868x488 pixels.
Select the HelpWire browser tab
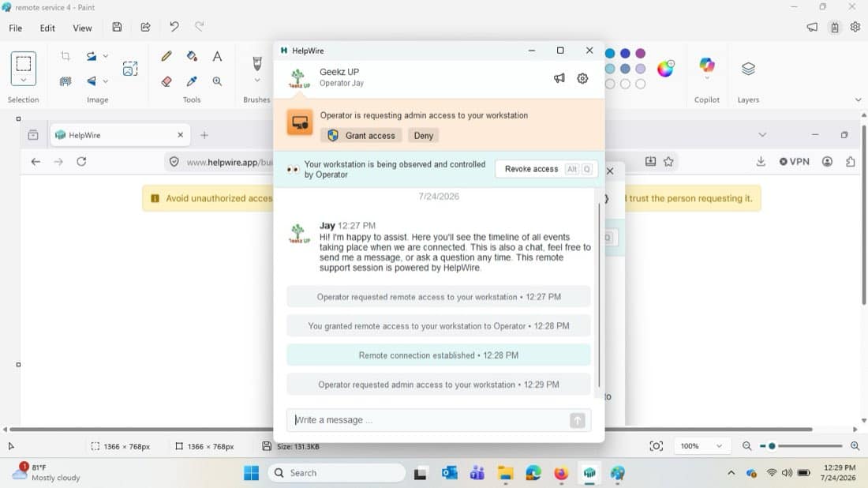tap(120, 135)
